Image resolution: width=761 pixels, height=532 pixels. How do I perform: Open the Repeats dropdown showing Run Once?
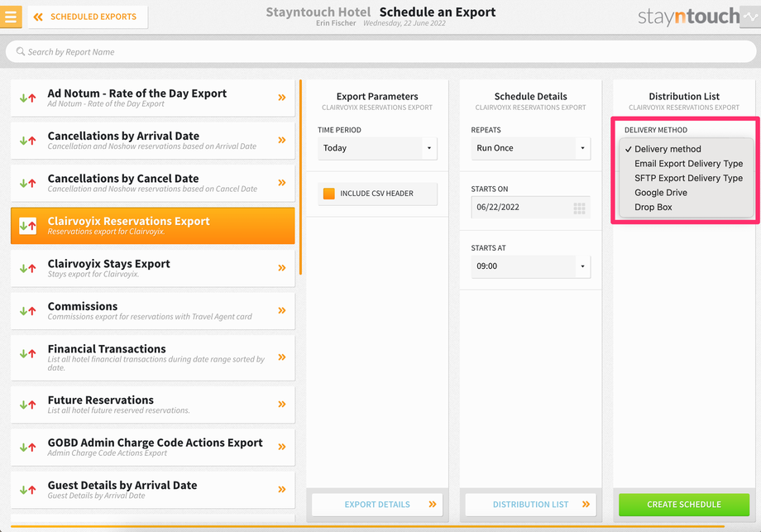point(530,148)
